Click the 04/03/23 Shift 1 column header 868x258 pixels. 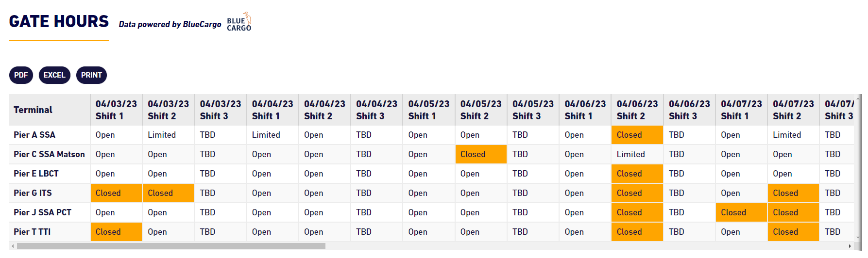pyautogui.click(x=117, y=110)
